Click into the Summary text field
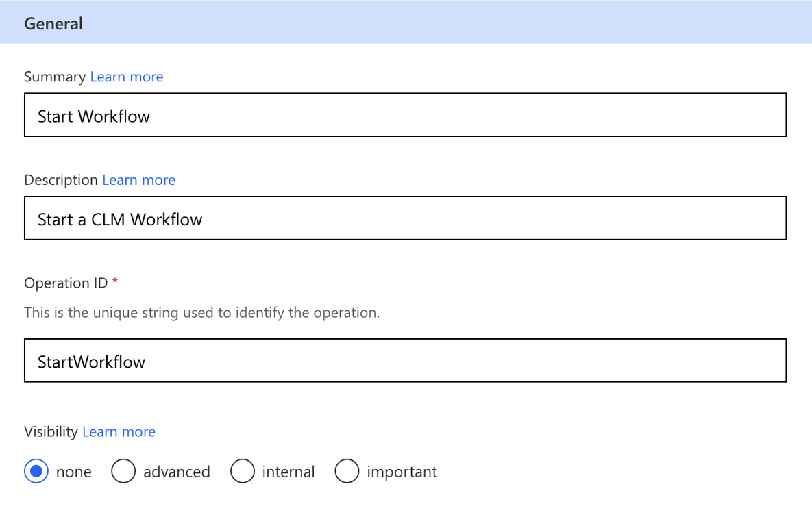Viewport: 812px width, 517px height. [404, 116]
